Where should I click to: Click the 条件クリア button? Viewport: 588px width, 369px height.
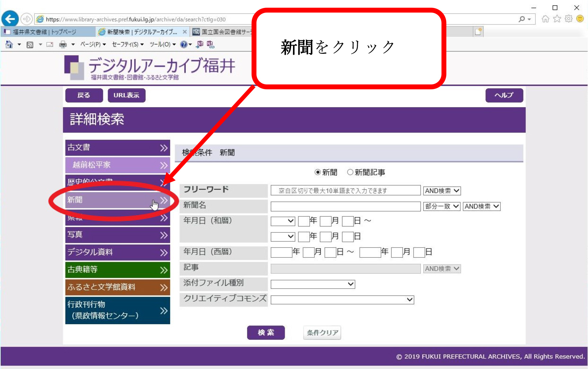pyautogui.click(x=322, y=332)
